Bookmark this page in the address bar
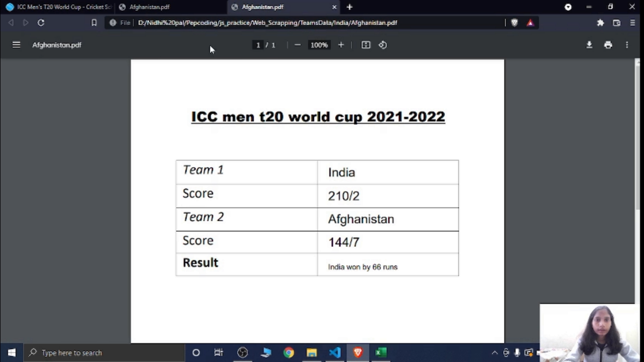The width and height of the screenshot is (644, 362). pos(94,23)
